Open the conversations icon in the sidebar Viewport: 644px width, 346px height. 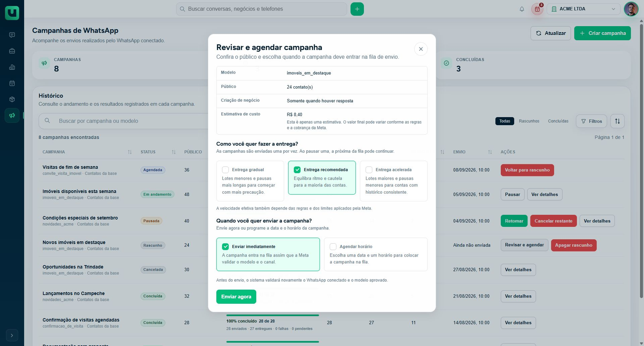pos(12,35)
